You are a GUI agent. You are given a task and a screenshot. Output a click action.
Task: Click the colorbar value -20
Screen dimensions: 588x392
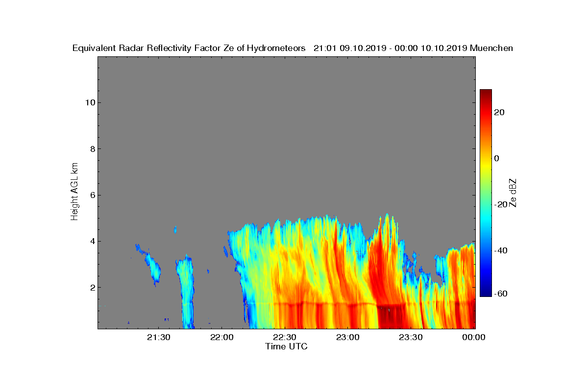(501, 204)
